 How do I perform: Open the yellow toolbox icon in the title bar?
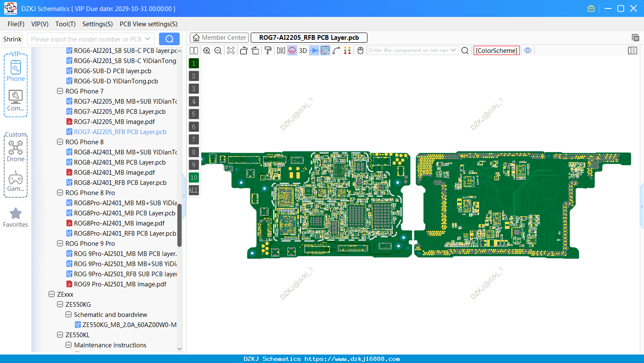tap(591, 8)
